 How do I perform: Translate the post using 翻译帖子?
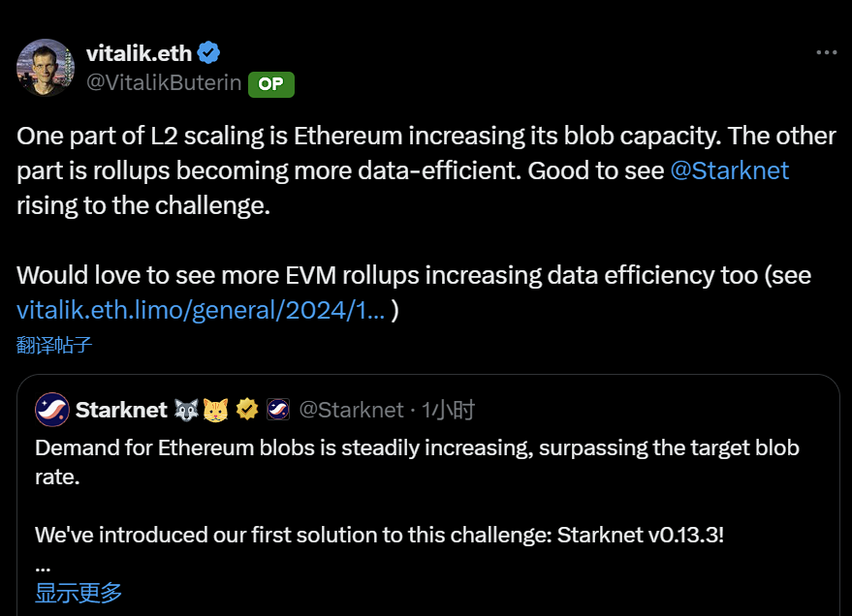point(52,345)
